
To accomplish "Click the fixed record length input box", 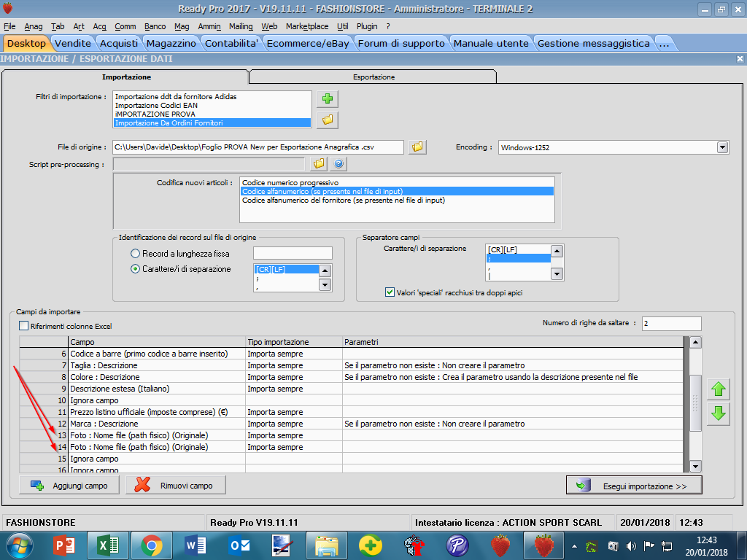I will [x=293, y=253].
